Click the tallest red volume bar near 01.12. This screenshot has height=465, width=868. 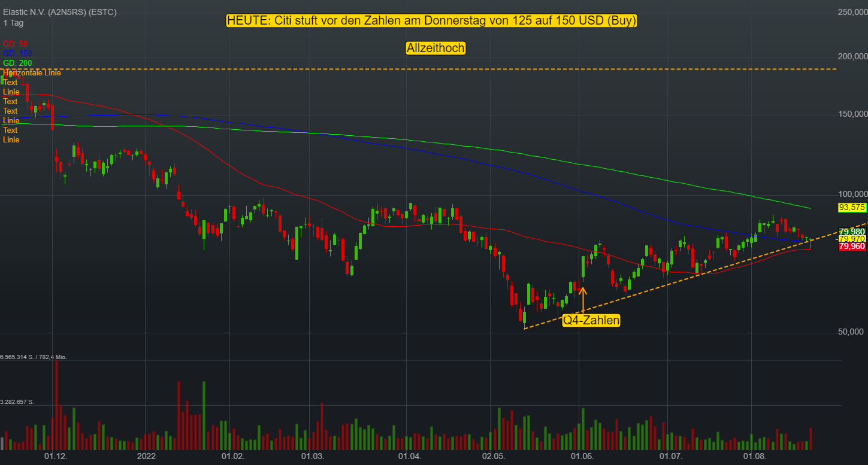[57, 405]
